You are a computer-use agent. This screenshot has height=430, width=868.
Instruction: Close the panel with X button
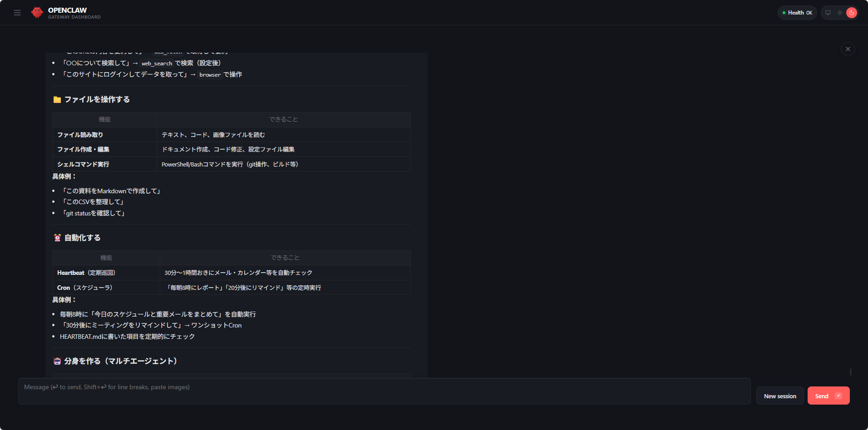pos(848,49)
